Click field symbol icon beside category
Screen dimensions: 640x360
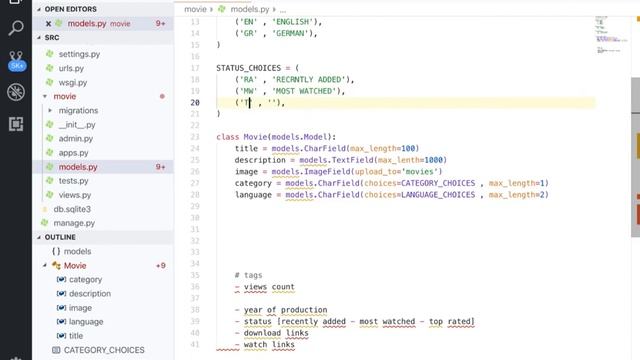pyautogui.click(x=61, y=280)
